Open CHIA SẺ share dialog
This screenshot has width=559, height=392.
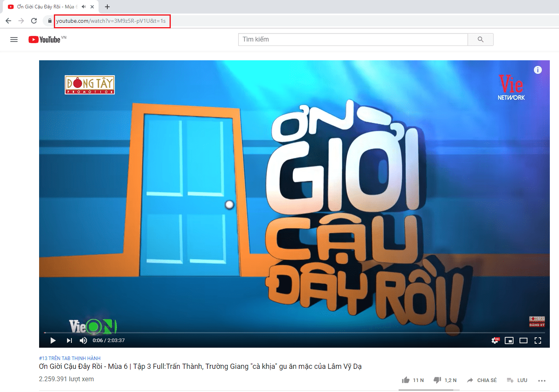[x=482, y=380]
